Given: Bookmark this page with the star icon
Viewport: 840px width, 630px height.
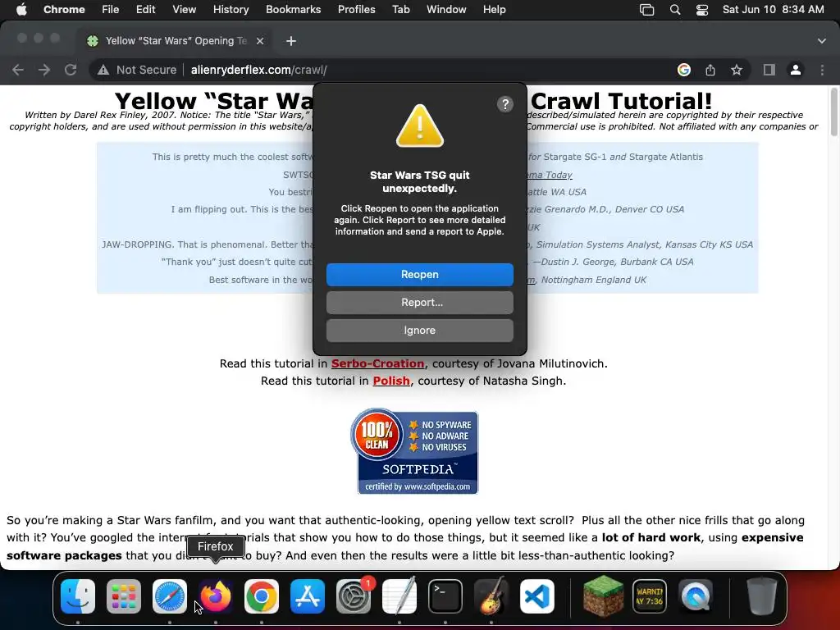Looking at the screenshot, I should [x=737, y=70].
